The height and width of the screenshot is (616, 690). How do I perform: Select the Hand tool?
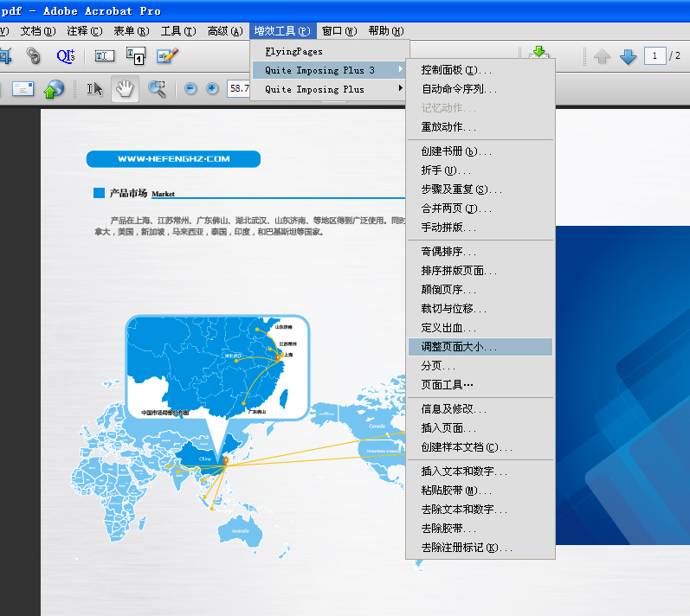[125, 89]
